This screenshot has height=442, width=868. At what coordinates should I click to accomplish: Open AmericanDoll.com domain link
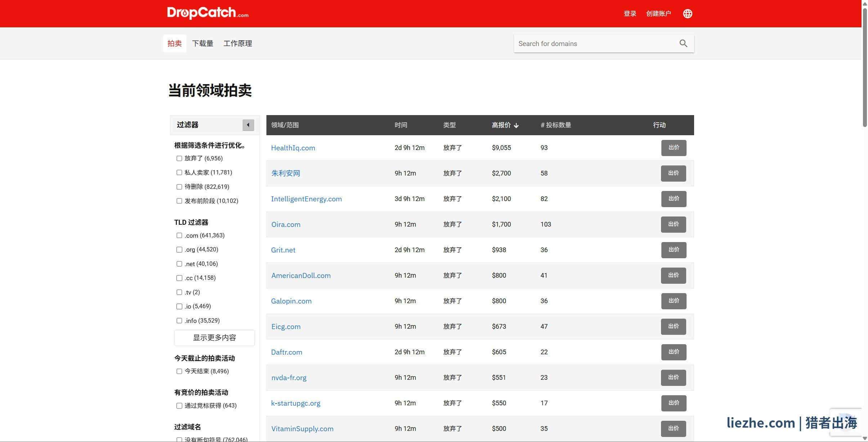click(x=301, y=275)
